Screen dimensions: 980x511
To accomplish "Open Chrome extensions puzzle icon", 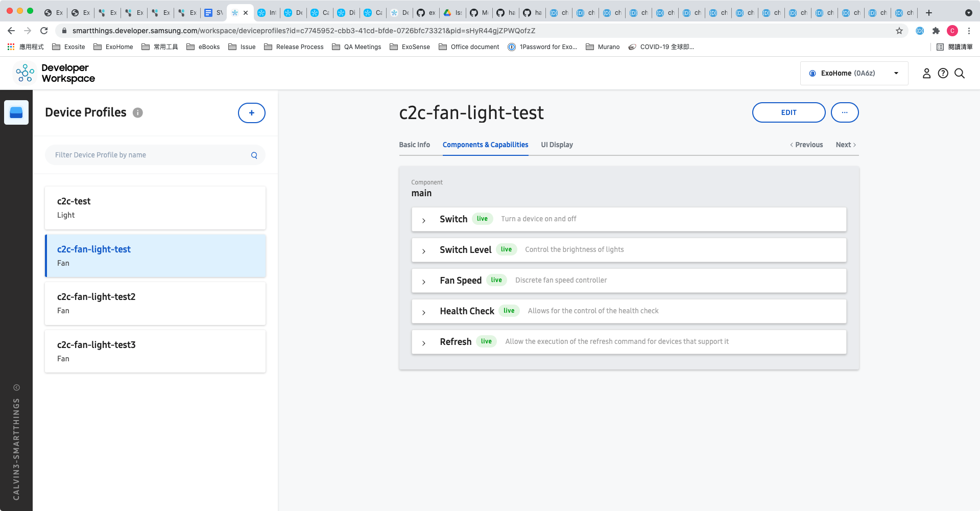I will 936,31.
